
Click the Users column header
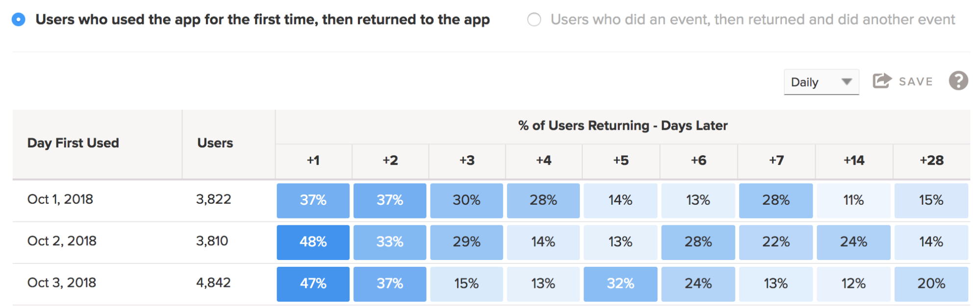point(215,143)
